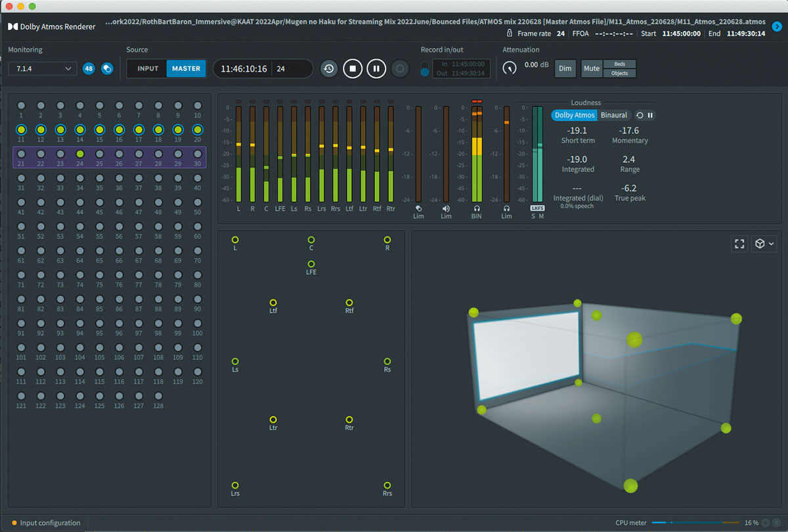Click the CPU meter bar
788x532 pixels.
click(695, 523)
